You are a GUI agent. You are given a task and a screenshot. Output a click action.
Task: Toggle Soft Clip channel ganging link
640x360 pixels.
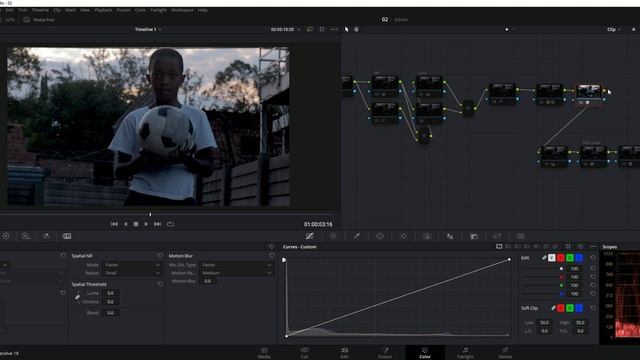click(553, 308)
